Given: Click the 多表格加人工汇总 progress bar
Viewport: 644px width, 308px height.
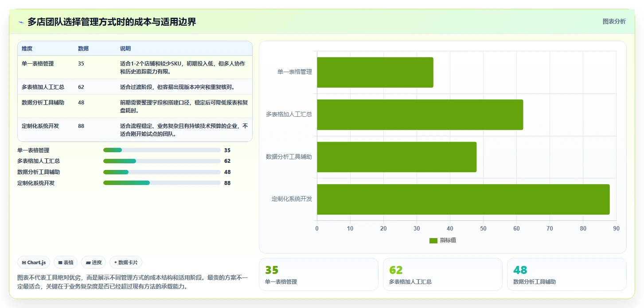Looking at the screenshot, I should click(x=162, y=161).
